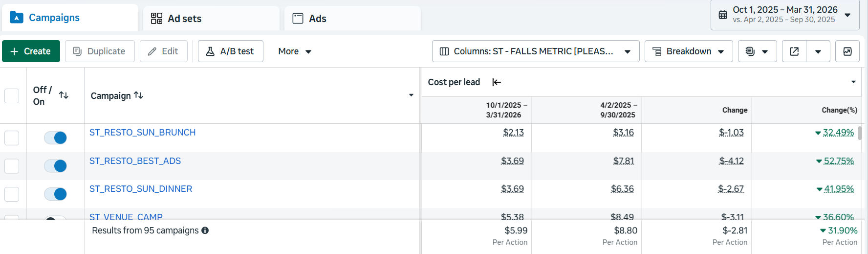The height and width of the screenshot is (254, 868).
Task: Click the Change column header
Action: click(x=735, y=110)
